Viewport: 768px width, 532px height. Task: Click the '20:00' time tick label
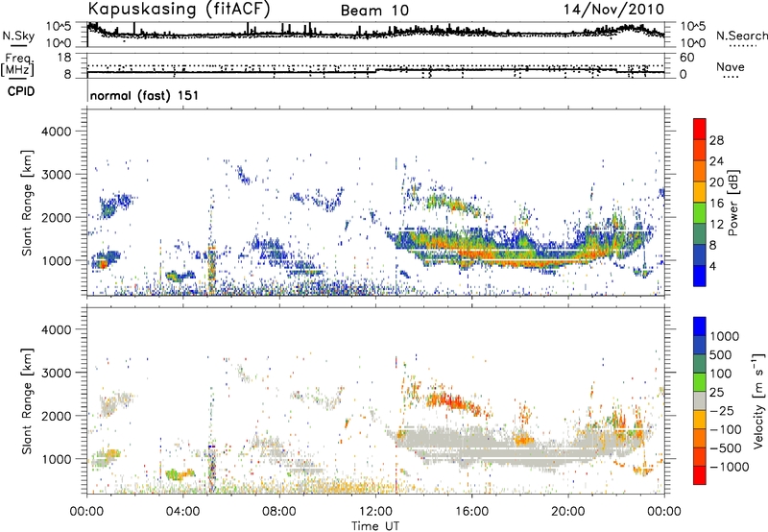568,511
